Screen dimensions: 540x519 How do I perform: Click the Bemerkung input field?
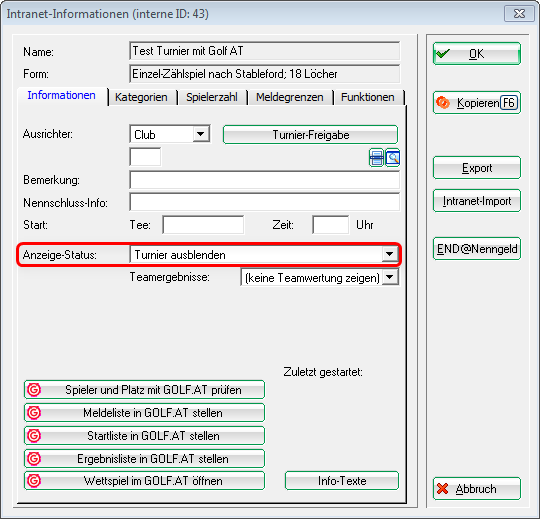pos(264,180)
